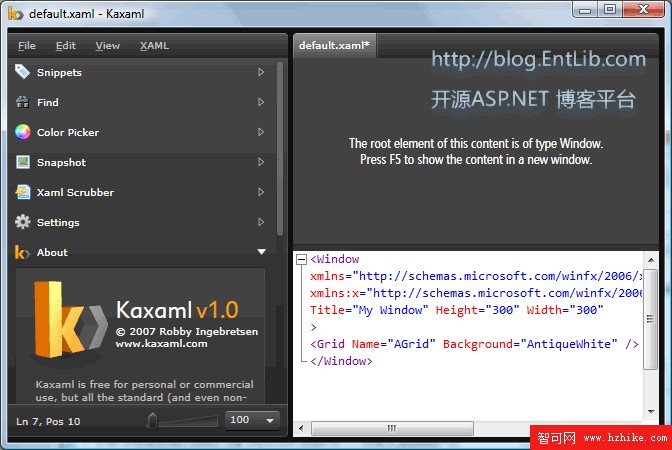Select the default.xaml* tab
This screenshot has width=672, height=450.
[334, 45]
